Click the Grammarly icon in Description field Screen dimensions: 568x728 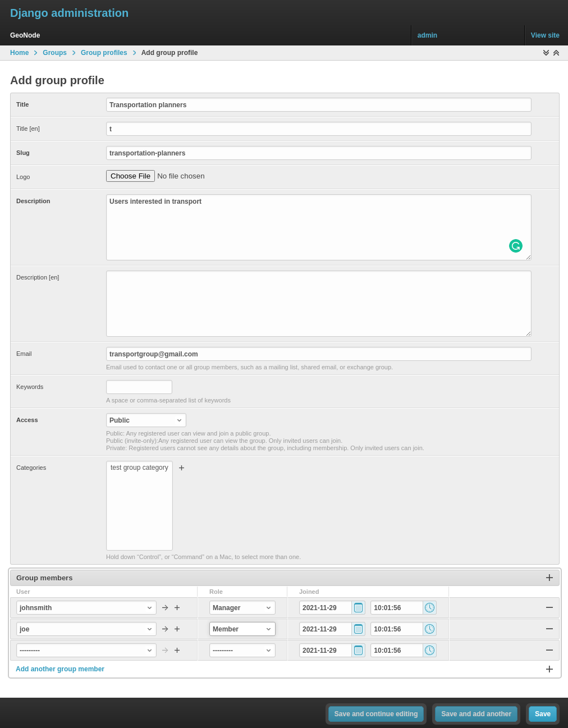click(515, 246)
